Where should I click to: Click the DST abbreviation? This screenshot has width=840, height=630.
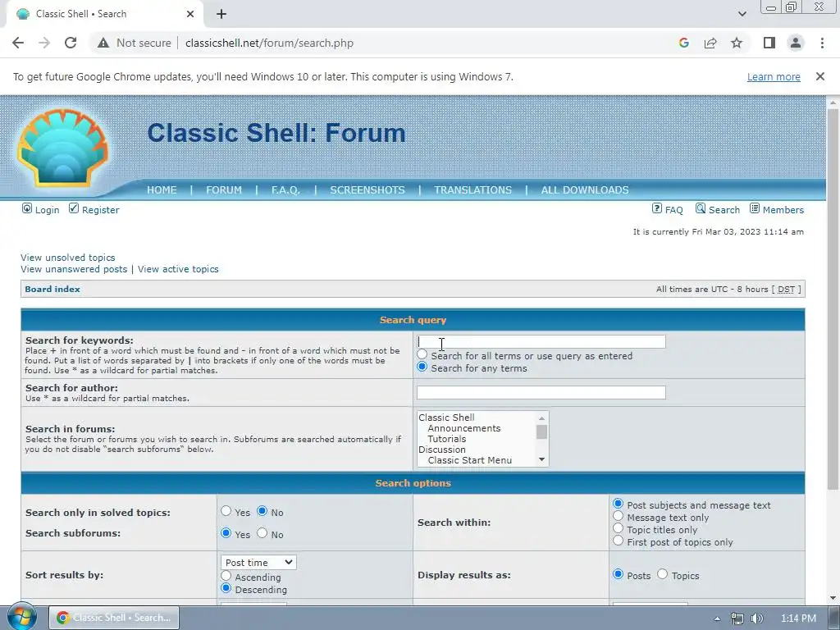point(786,290)
